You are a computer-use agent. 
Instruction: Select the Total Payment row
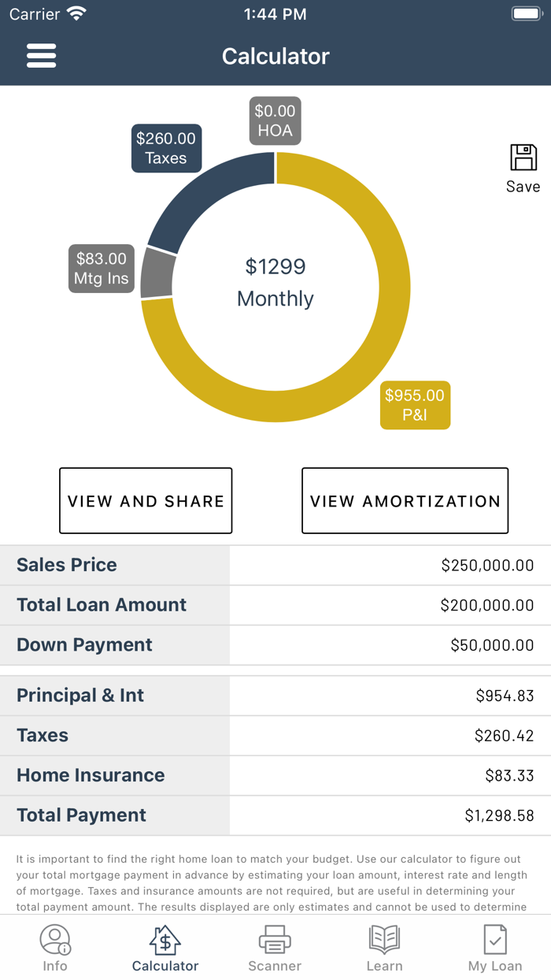point(275,815)
